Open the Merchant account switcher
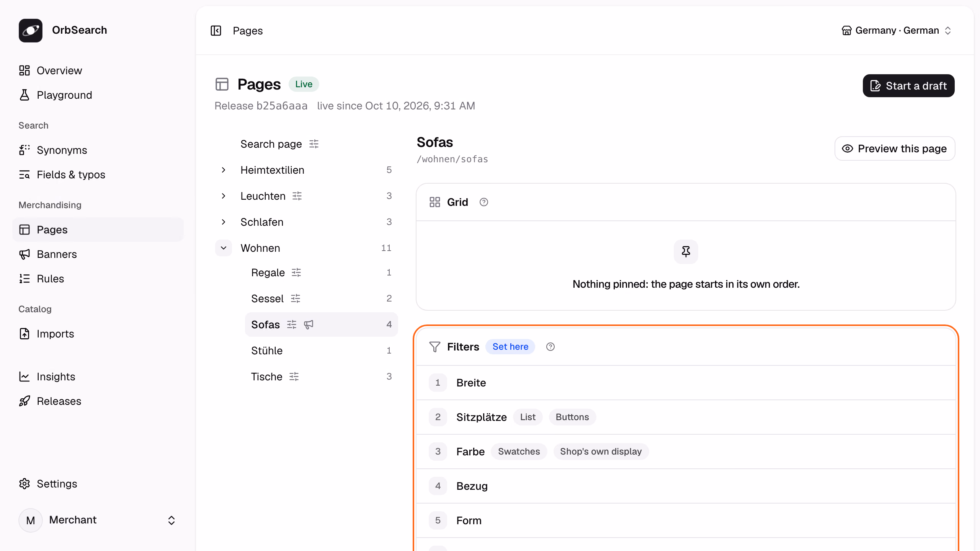Screen dimensions: 980x551 tap(98, 520)
